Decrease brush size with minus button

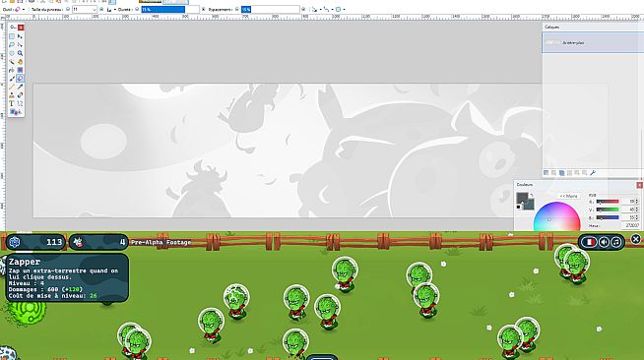(x=68, y=9)
